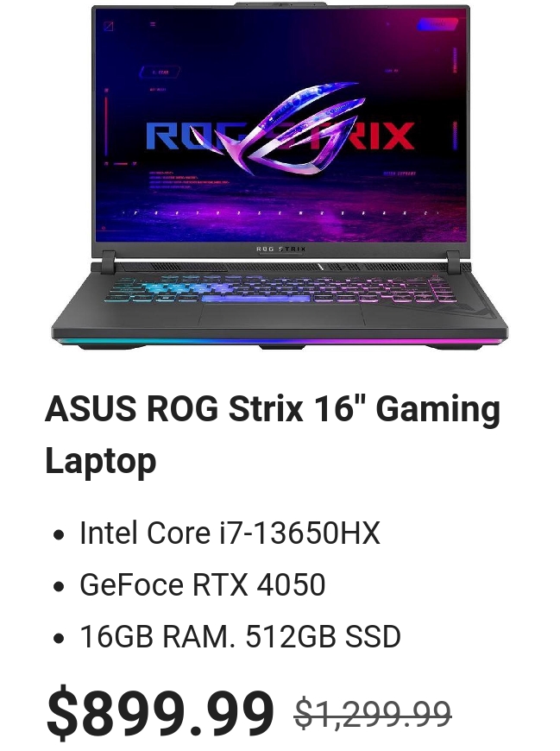Image resolution: width=560 pixels, height=751 pixels.
Task: Click the pink badge at the screen's top-right
Action: click(x=437, y=23)
